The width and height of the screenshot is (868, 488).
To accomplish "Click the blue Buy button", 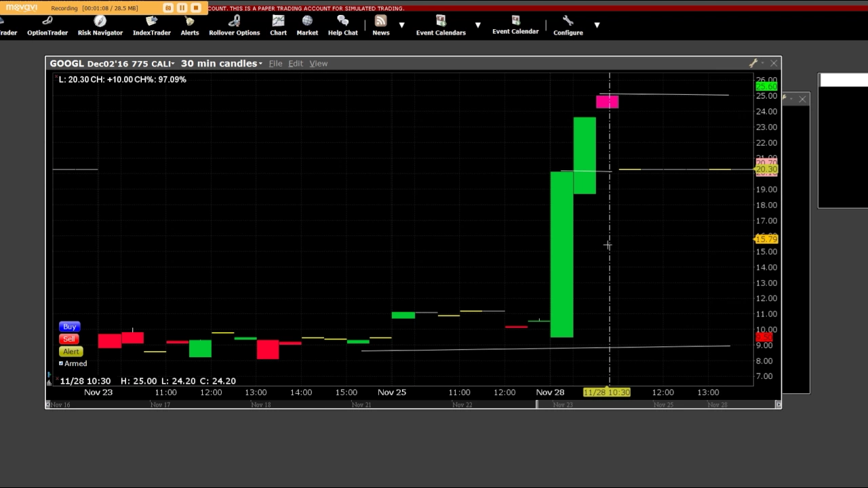I will coord(69,327).
